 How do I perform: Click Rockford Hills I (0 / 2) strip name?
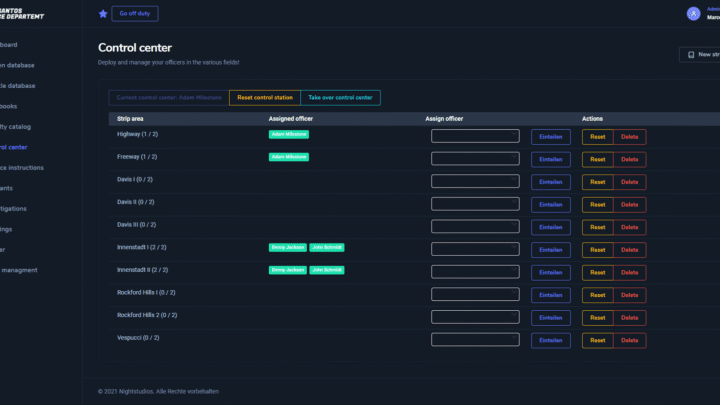pyautogui.click(x=146, y=292)
